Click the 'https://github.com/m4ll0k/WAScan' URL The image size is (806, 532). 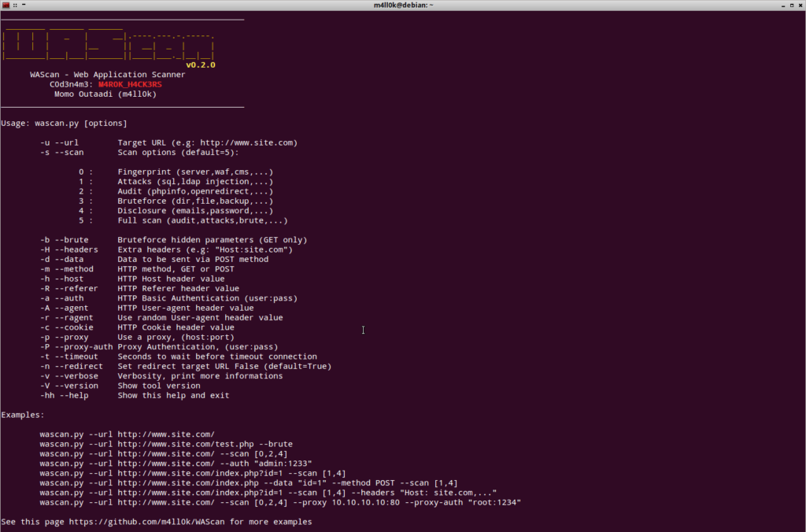click(x=146, y=523)
